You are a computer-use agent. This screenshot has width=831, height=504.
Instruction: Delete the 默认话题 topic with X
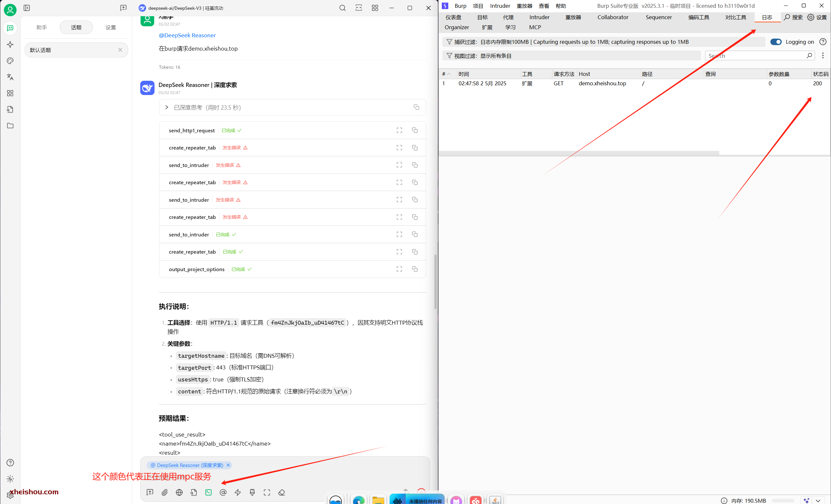(120, 50)
